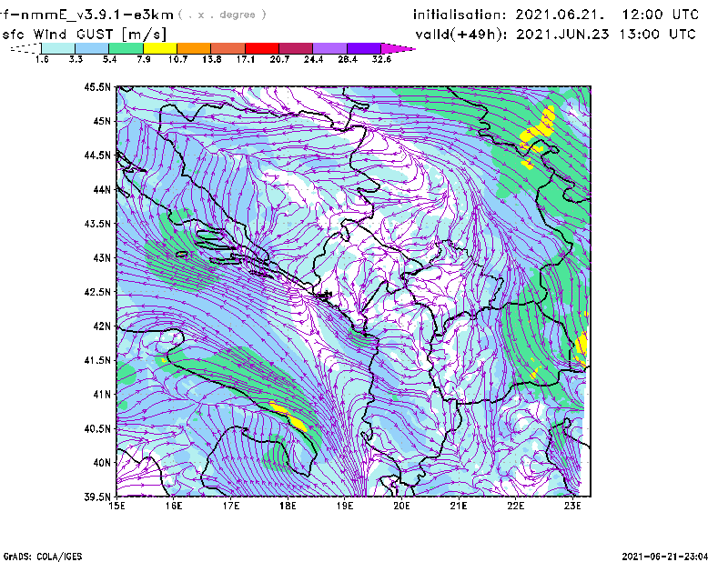Click the legend value '32.6'
The height and width of the screenshot is (562, 728).
pos(381,59)
